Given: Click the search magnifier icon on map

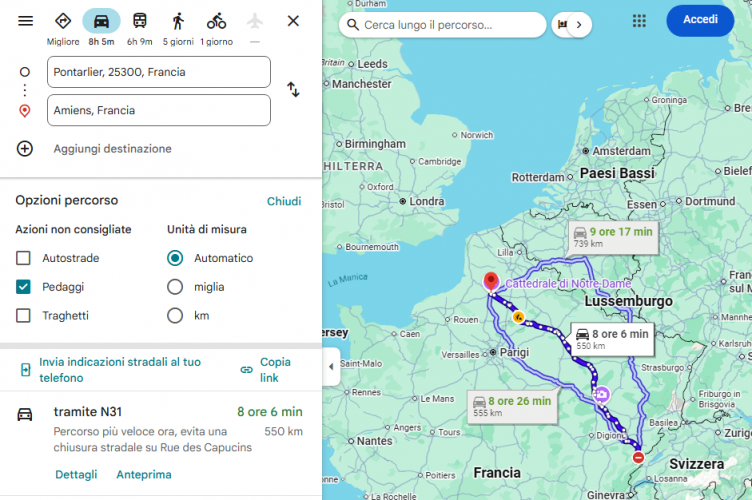Looking at the screenshot, I should point(352,24).
